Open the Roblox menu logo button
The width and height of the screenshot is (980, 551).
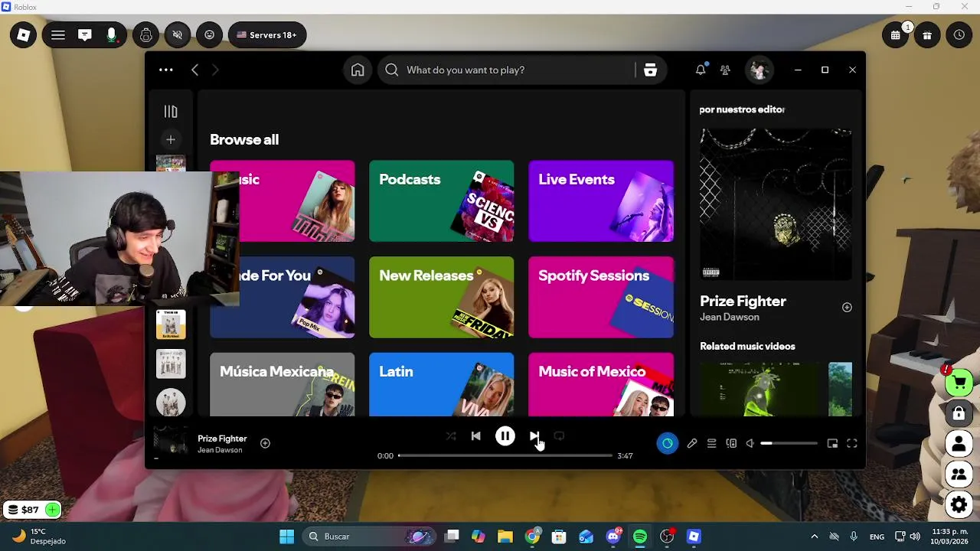pos(23,34)
